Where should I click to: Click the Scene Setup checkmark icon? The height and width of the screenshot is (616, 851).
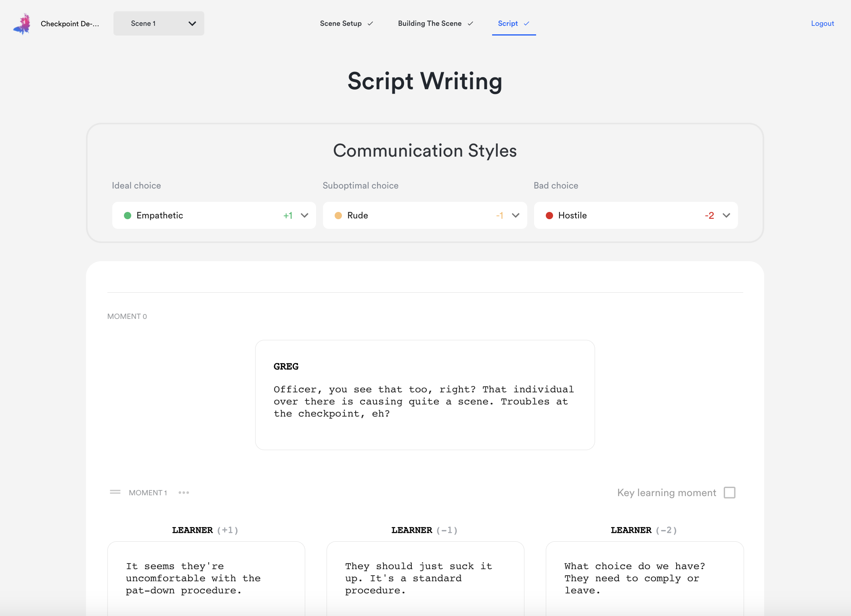point(370,24)
